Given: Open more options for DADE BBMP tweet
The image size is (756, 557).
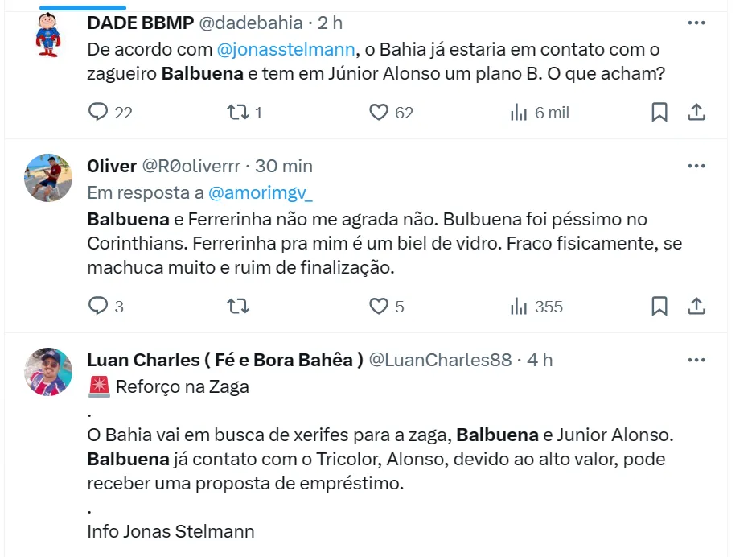Looking at the screenshot, I should [x=696, y=23].
